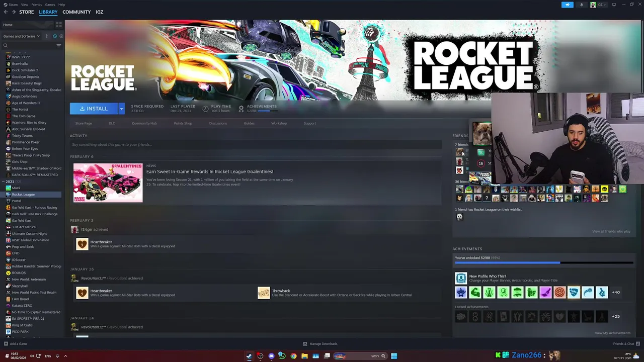Open the achievements gear icon in header
The height and width of the screenshot is (362, 644).
241,108
